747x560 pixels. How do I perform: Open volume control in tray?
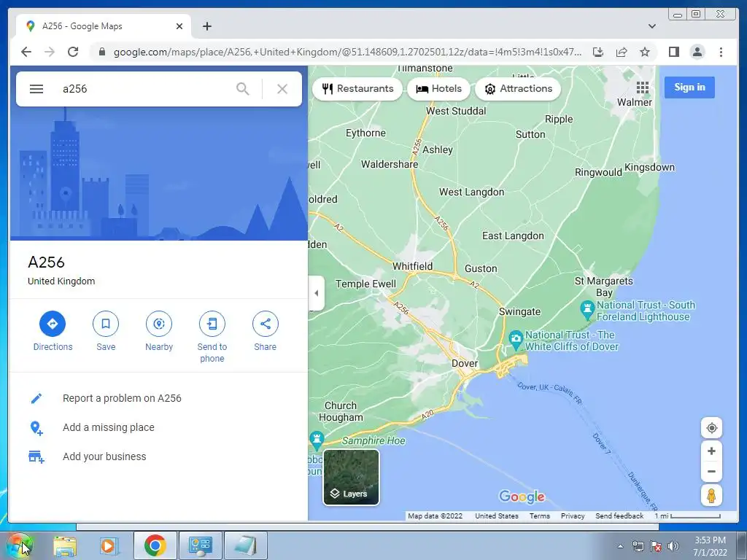pyautogui.click(x=673, y=546)
